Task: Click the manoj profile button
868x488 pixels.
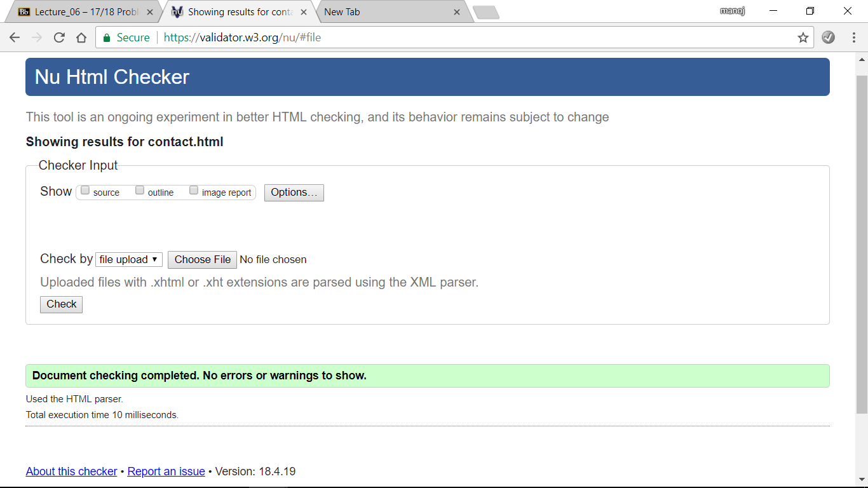Action: pos(732,11)
